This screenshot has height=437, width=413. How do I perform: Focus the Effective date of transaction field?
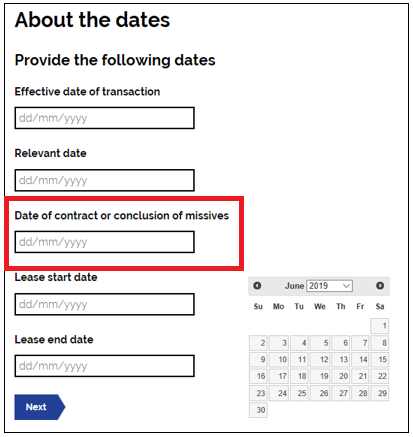[x=104, y=118]
